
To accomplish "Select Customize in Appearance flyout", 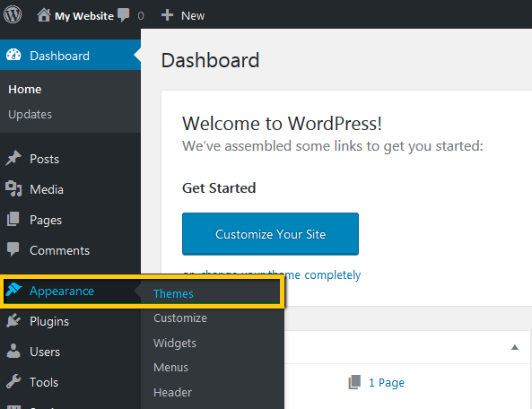I will (x=180, y=318).
